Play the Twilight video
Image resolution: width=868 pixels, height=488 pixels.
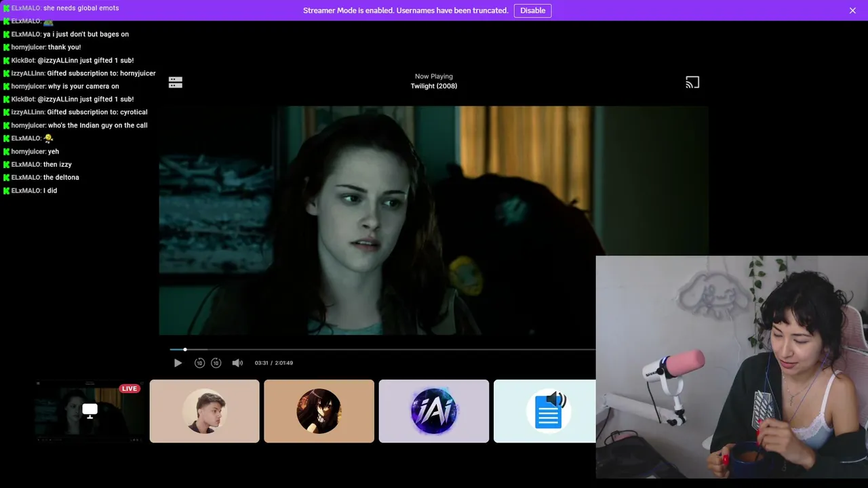(x=178, y=363)
